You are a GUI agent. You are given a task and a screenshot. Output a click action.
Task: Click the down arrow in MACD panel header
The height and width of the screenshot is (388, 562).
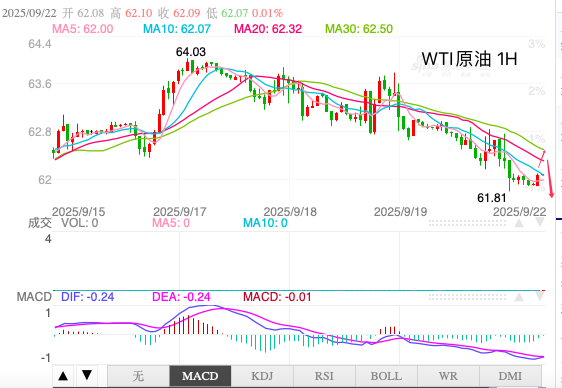(540, 297)
